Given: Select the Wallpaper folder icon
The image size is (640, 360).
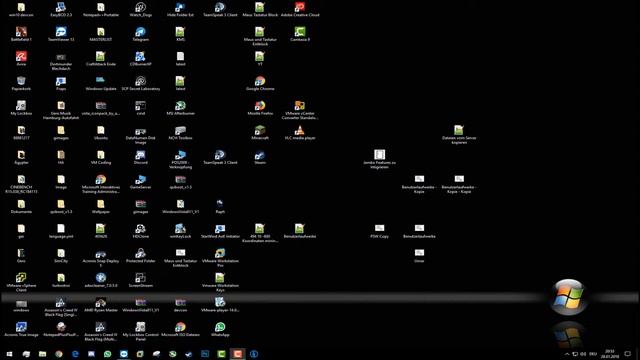Looking at the screenshot, I should (101, 206).
